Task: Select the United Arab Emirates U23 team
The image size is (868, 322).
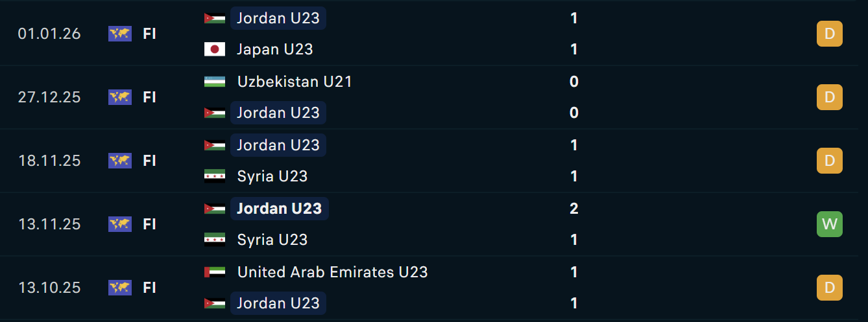Action: pyautogui.click(x=332, y=272)
